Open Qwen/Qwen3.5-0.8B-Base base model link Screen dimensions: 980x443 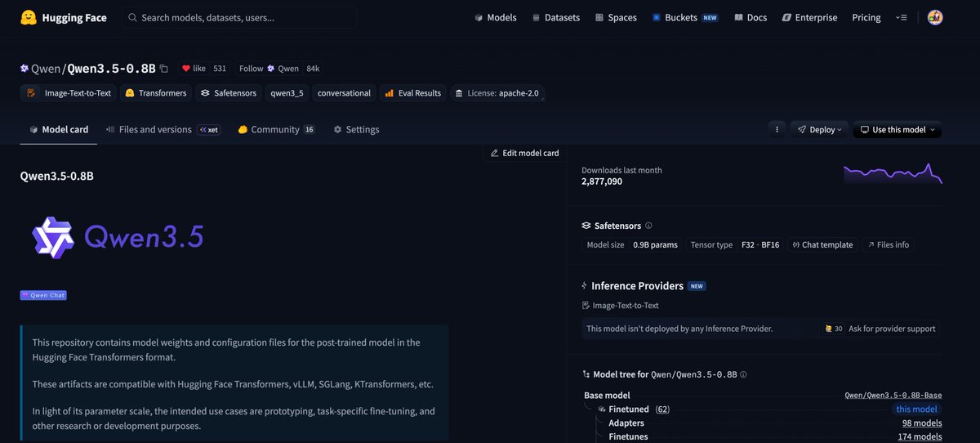(893, 395)
